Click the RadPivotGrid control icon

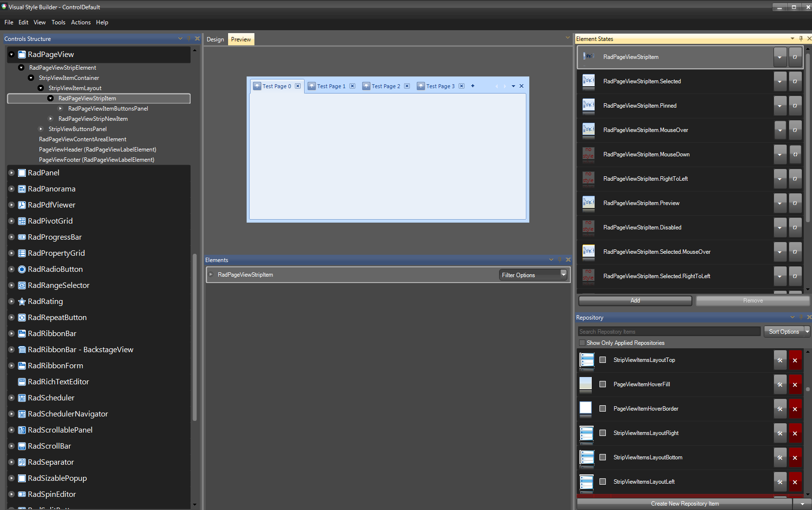click(22, 221)
